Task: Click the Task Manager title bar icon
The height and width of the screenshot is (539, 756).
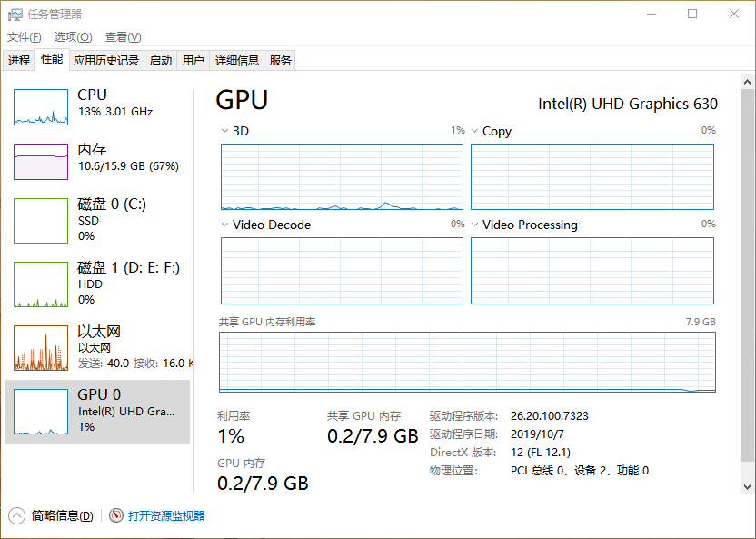Action: point(15,14)
